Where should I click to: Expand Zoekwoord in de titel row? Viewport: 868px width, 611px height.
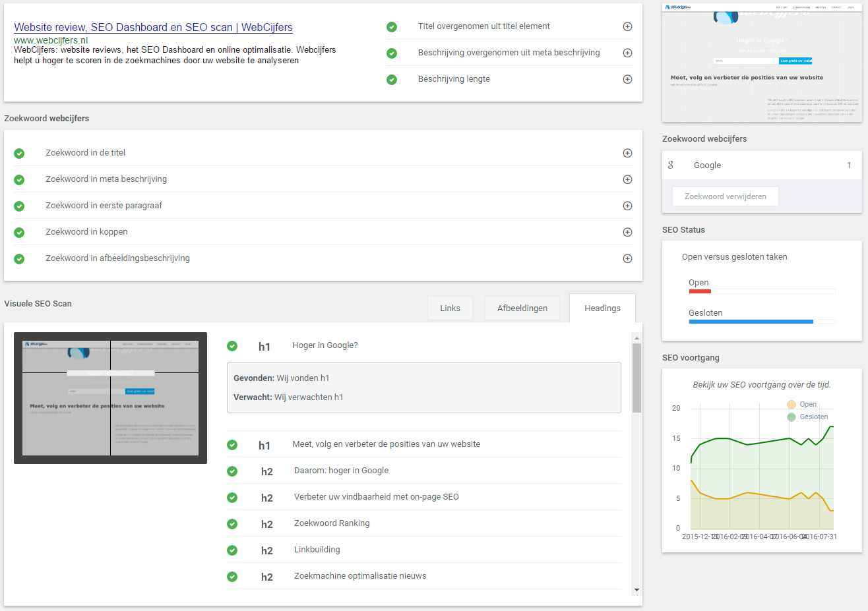click(x=628, y=153)
